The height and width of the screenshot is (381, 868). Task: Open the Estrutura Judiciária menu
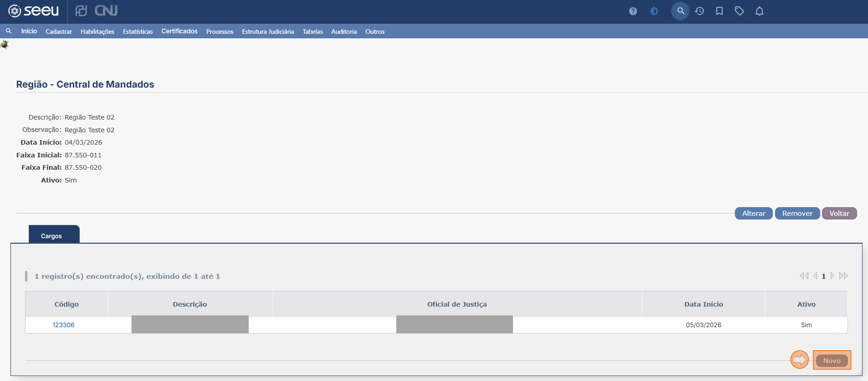tap(268, 32)
